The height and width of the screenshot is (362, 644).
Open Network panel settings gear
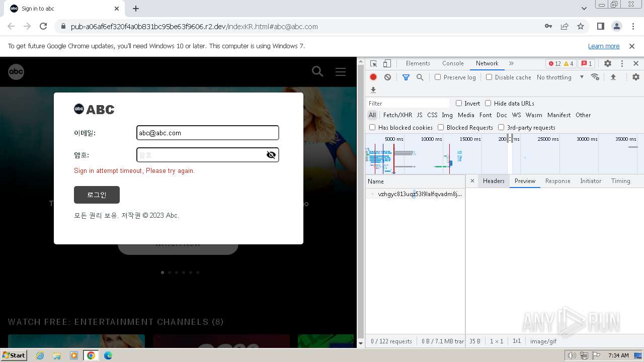[x=636, y=77]
